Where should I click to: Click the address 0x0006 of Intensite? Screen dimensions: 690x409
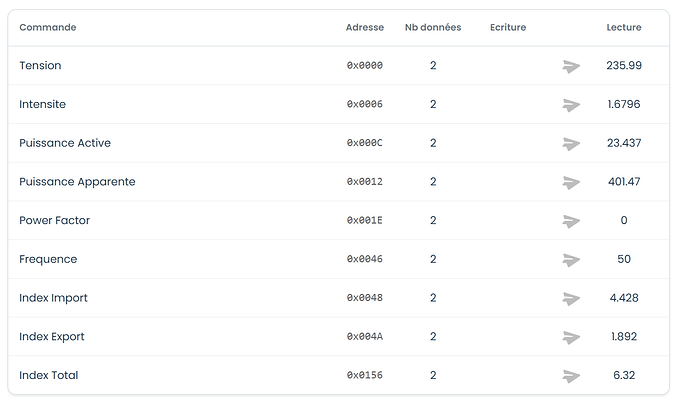pyautogui.click(x=364, y=104)
